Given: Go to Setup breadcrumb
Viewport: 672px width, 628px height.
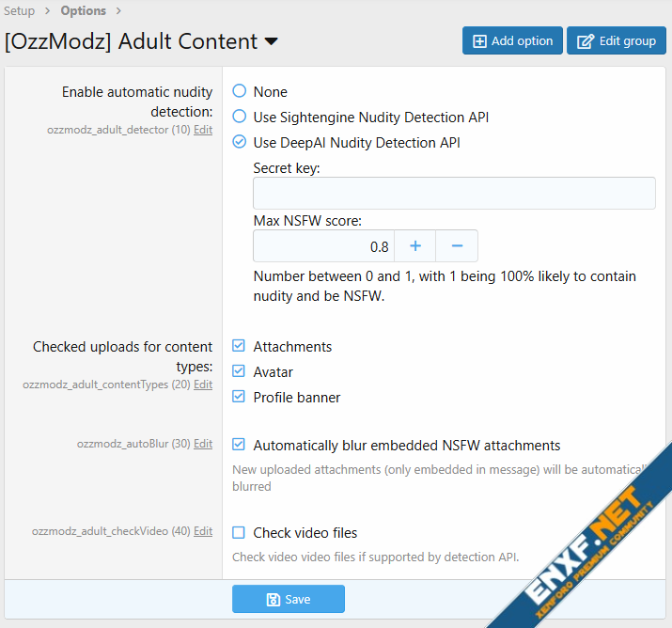Looking at the screenshot, I should point(20,11).
